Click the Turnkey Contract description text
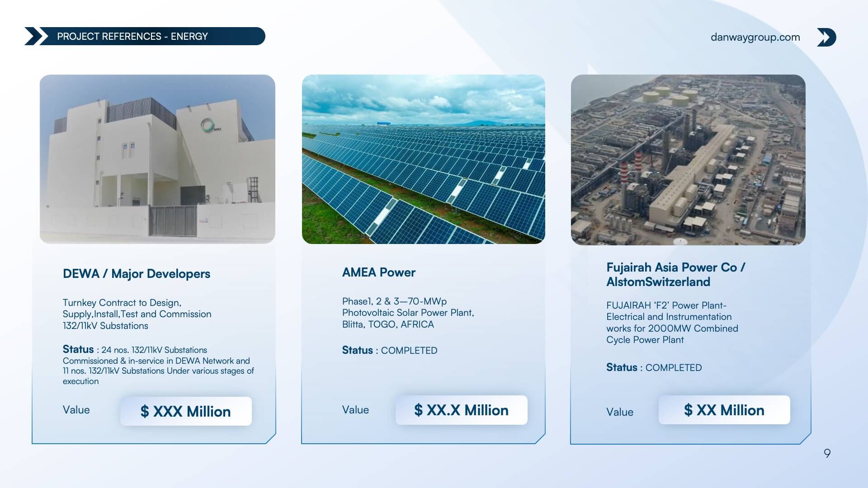 click(137, 314)
